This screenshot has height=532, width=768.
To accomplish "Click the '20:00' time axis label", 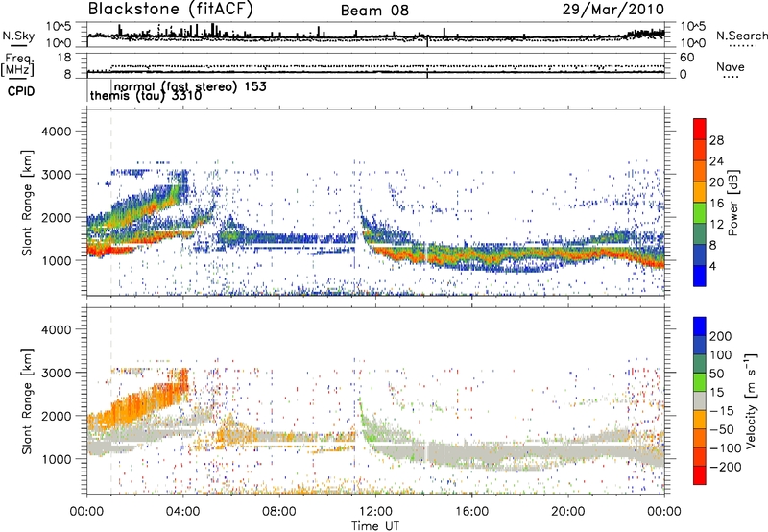I will click(x=567, y=512).
